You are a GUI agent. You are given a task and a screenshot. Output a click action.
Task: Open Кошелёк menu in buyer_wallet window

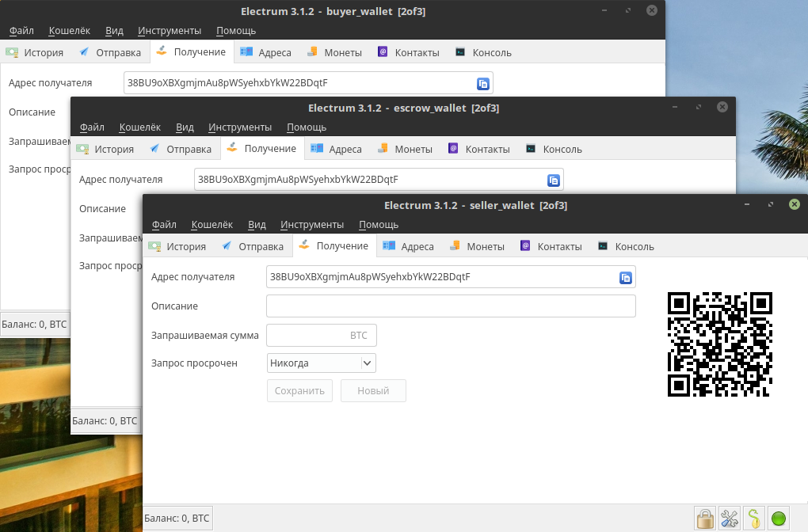click(x=69, y=31)
